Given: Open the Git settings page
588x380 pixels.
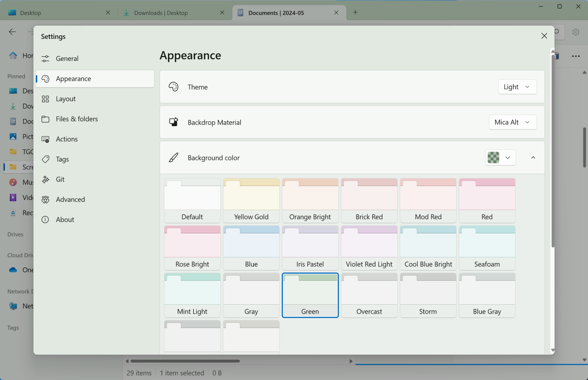Looking at the screenshot, I should pos(95,179).
